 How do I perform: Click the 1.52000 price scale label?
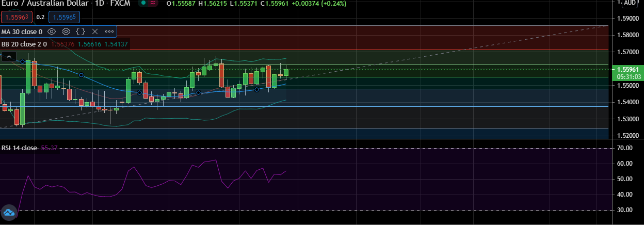click(628, 136)
